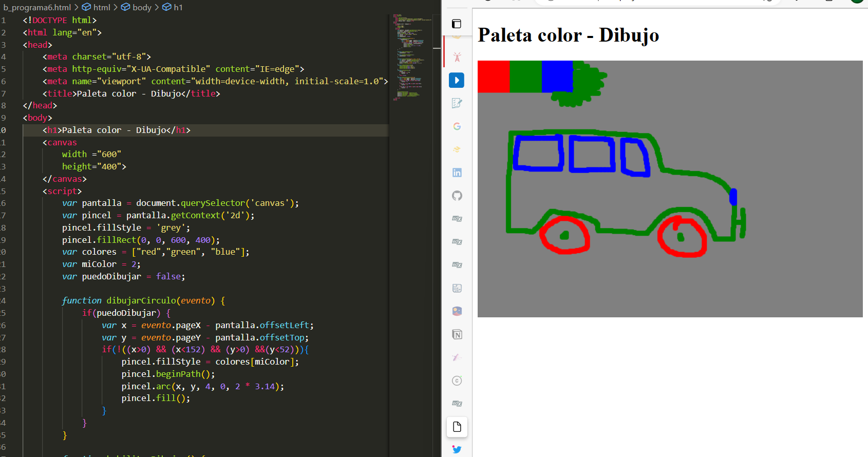This screenshot has width=868, height=457.
Task: Open the grey document-lines tab above picture icon
Action: (x=457, y=288)
